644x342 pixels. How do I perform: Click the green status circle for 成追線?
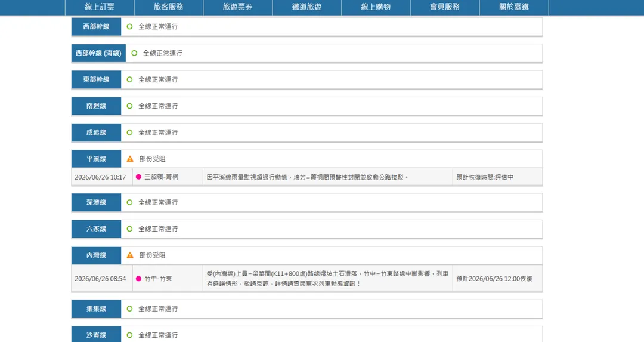point(130,133)
